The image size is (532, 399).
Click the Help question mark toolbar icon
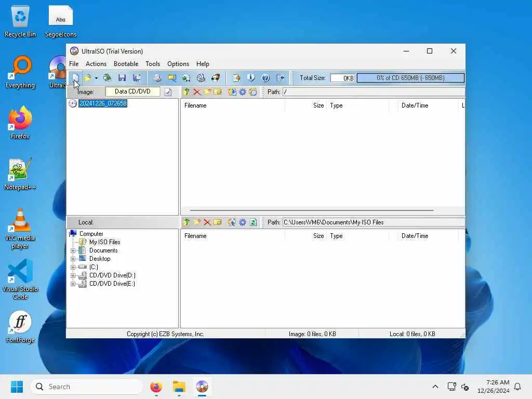click(265, 78)
